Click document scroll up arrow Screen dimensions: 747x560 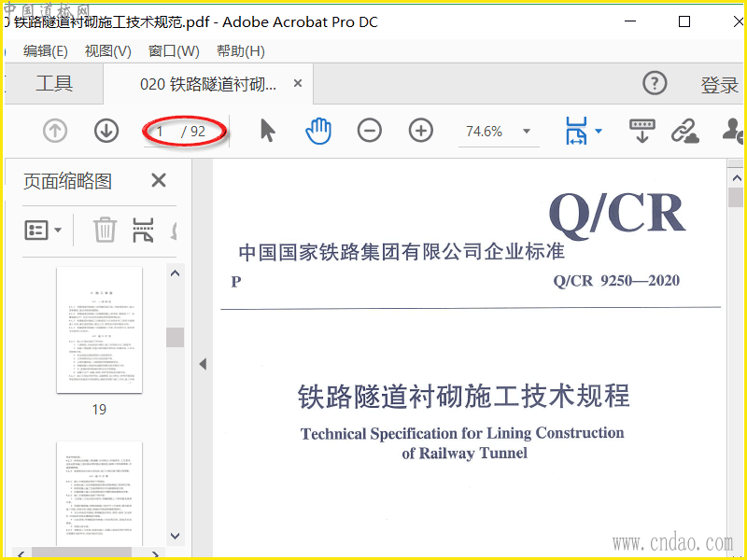tap(737, 178)
